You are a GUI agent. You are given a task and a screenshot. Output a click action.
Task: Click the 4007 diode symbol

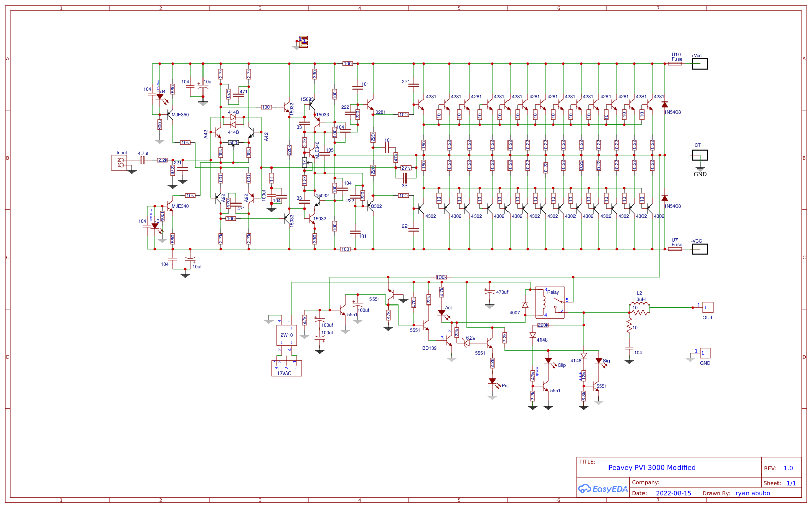pos(525,304)
